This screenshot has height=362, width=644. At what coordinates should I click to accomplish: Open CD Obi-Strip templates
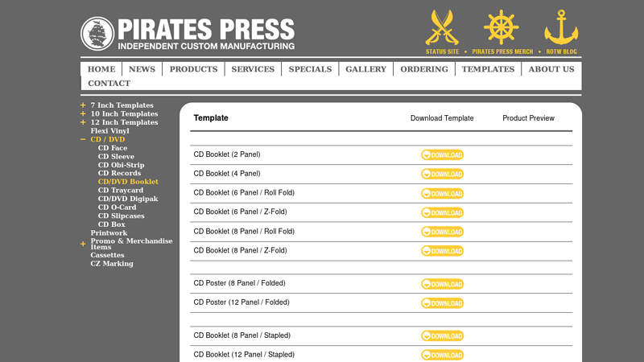[x=122, y=165]
